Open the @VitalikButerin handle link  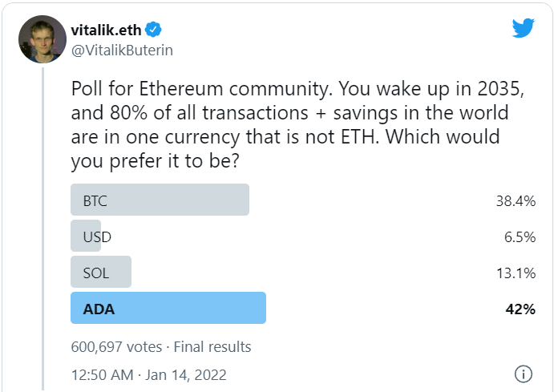pyautogui.click(x=122, y=51)
